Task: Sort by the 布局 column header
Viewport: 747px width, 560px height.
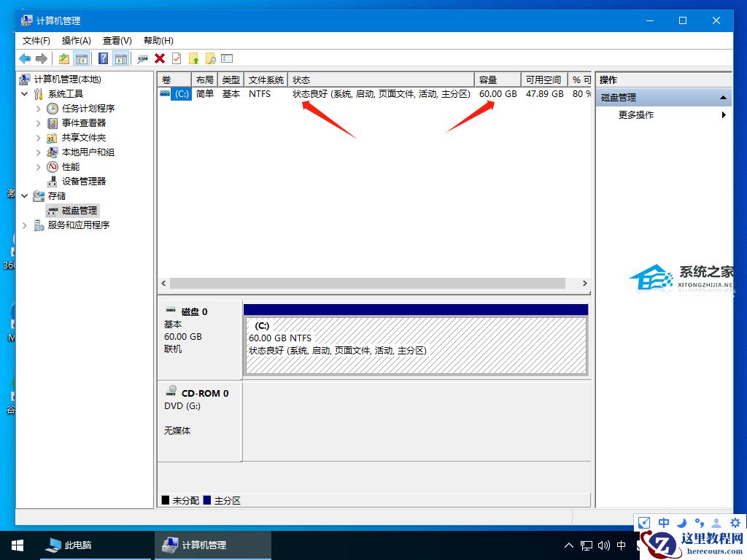Action: click(x=204, y=79)
